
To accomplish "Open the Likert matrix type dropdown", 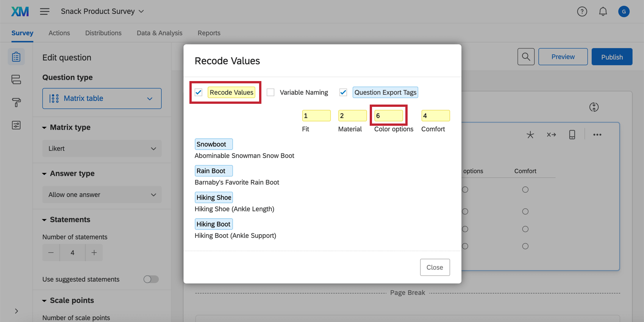I will (x=102, y=148).
